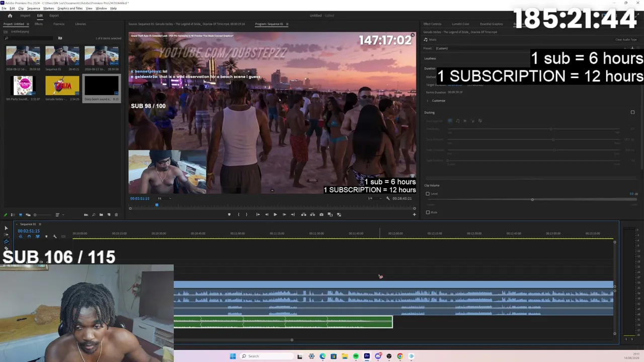Viewport: 644px width, 362px height.
Task: Go to the Home screen icon
Action: [x=10, y=16]
